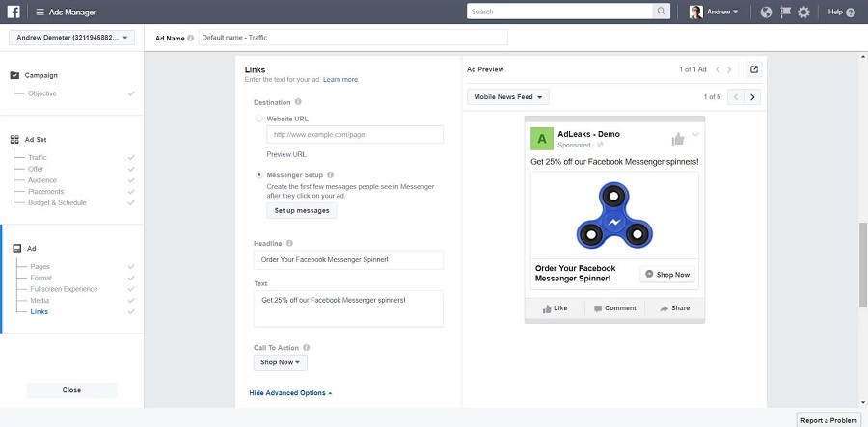
Task: Select the Messenger Setup radio button
Action: 258,175
